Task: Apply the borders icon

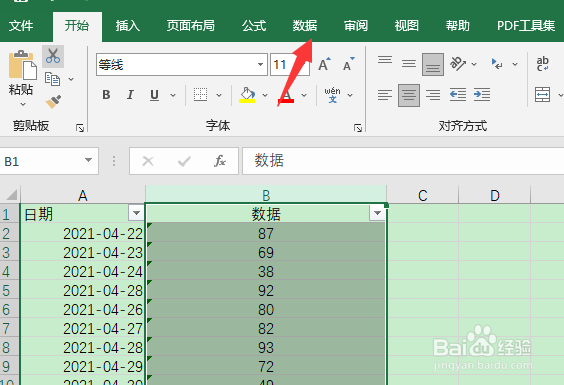Action: [x=200, y=95]
